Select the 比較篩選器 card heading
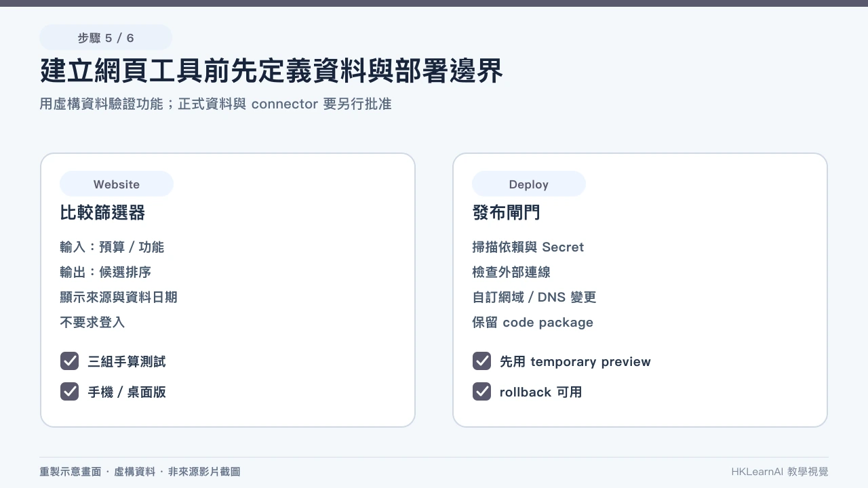The width and height of the screenshot is (868, 488). click(x=102, y=213)
